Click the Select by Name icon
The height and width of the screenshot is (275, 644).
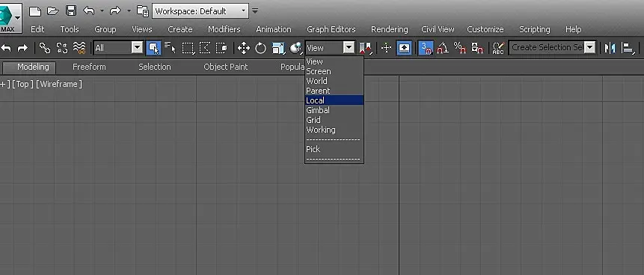[170, 48]
